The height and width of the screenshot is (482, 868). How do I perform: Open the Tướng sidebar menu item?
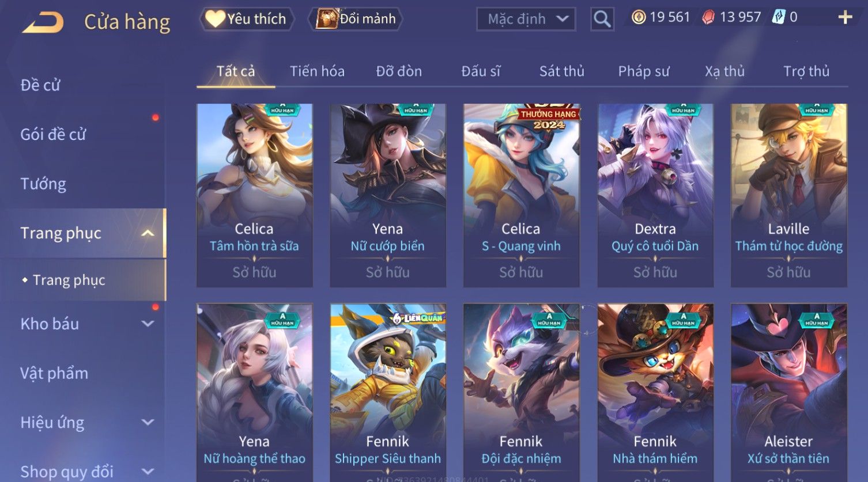coord(43,184)
